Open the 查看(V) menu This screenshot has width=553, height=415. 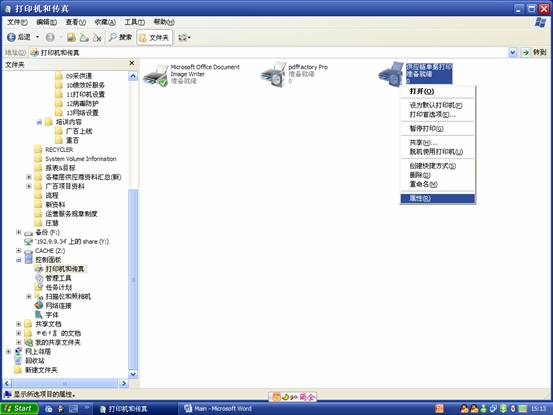click(75, 22)
